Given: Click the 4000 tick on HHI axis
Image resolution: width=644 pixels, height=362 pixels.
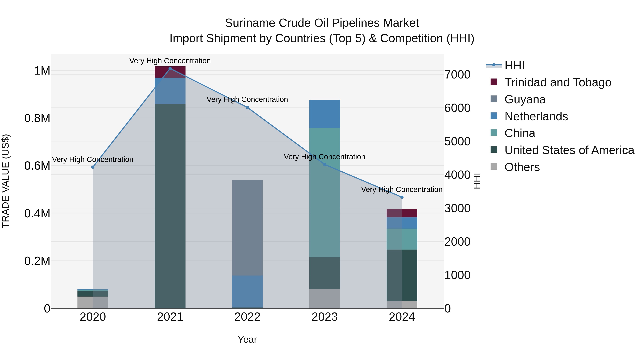Looking at the screenshot, I should 457,175.
